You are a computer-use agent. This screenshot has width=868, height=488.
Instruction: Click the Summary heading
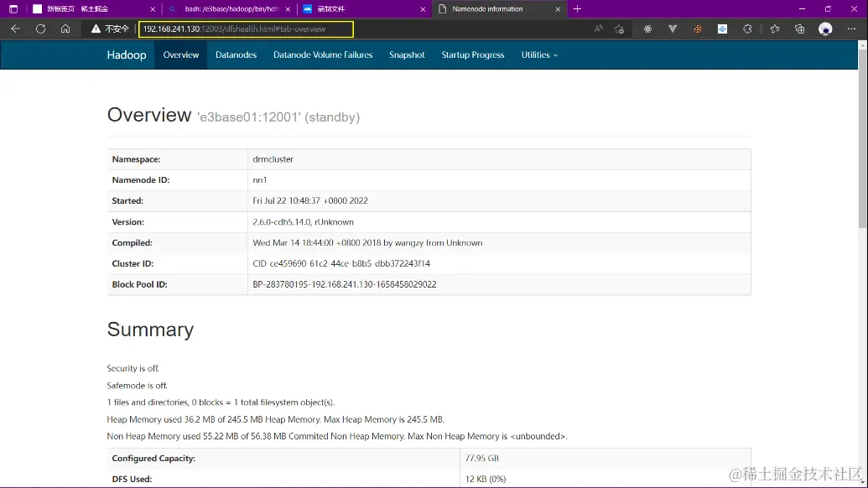(150, 330)
